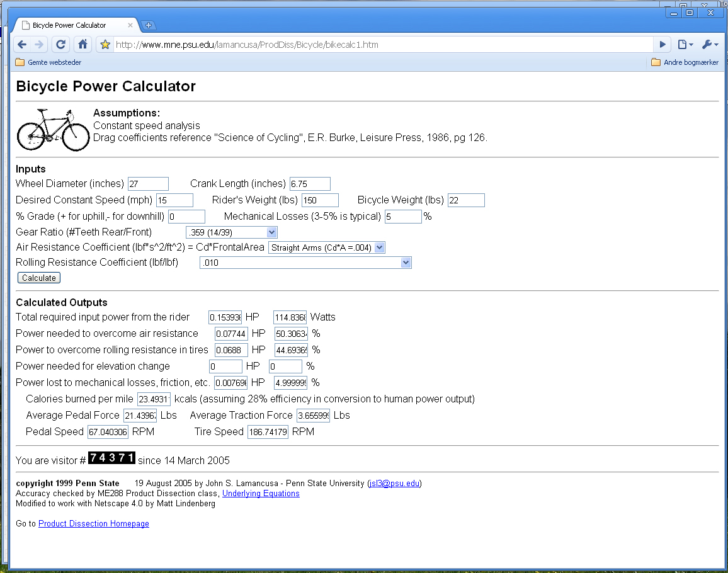Open the page menu icon
Screen dimensions: 728x573
point(685,45)
